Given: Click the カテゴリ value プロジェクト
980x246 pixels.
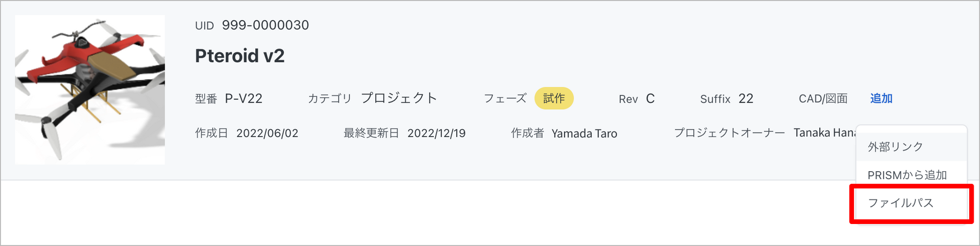Looking at the screenshot, I should point(399,98).
